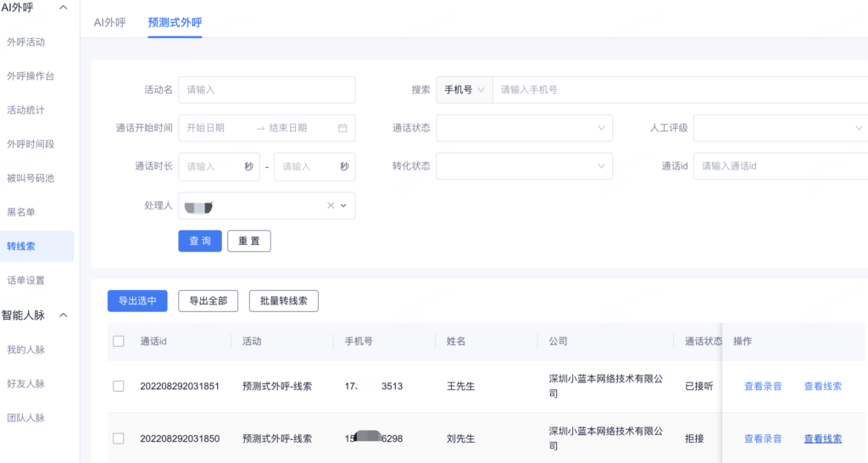The height and width of the screenshot is (463, 868).
Task: Focus the 活动名 input field
Action: click(267, 90)
